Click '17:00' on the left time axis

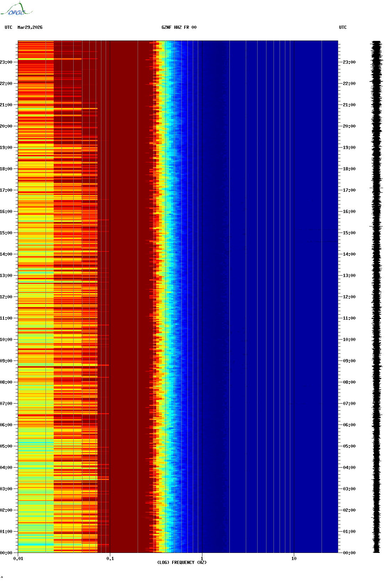point(6,190)
